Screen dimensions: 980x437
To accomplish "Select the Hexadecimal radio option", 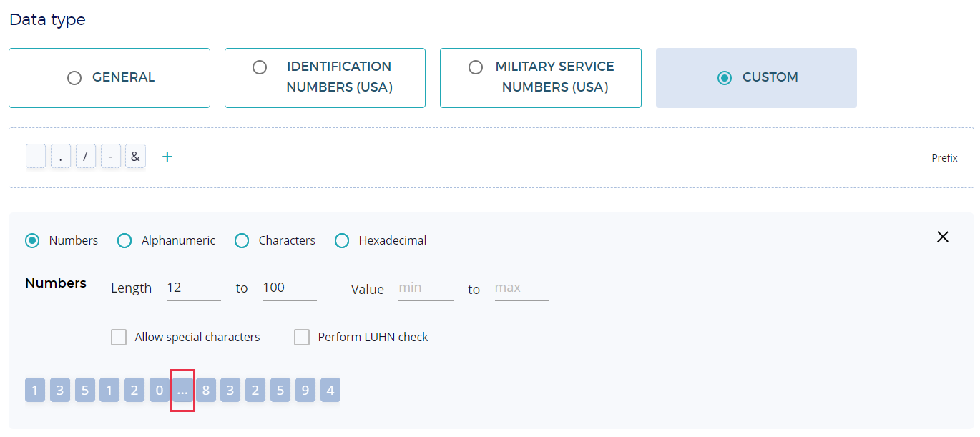I will tap(342, 241).
